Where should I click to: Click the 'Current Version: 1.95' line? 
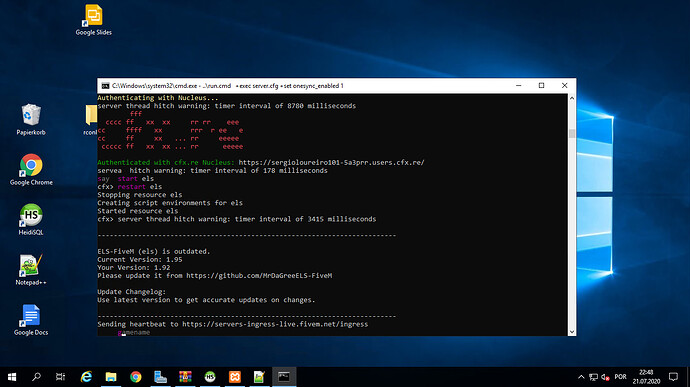(139, 259)
